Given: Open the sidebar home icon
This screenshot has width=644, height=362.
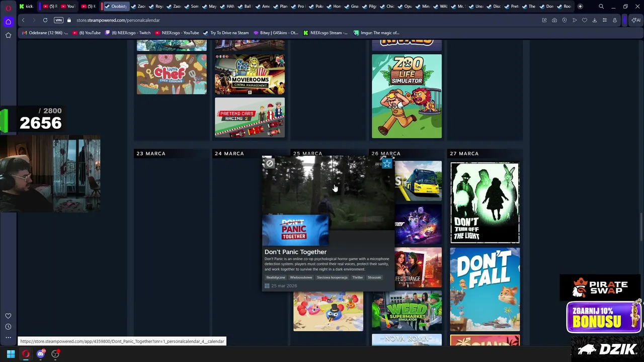Looking at the screenshot, I should (8, 22).
